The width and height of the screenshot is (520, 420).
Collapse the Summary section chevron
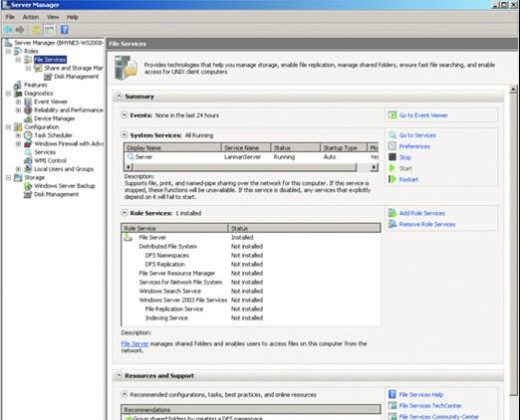[119, 97]
